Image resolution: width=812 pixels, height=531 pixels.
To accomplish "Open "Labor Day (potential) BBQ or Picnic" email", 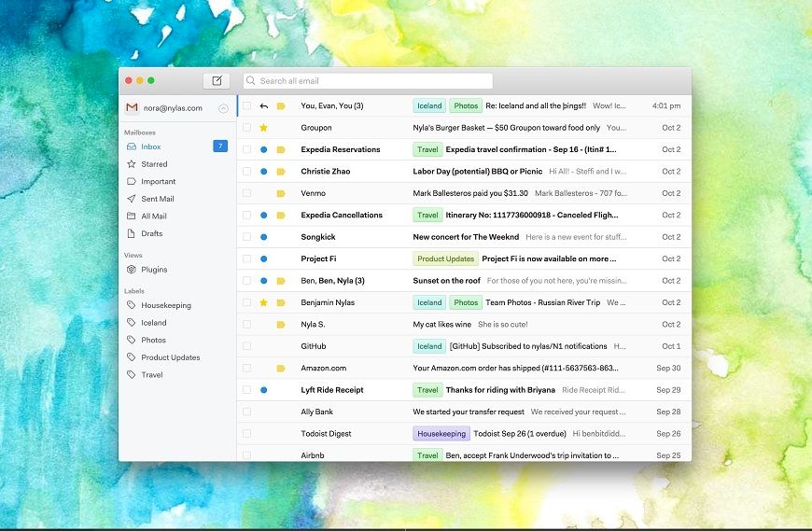I will [x=465, y=172].
